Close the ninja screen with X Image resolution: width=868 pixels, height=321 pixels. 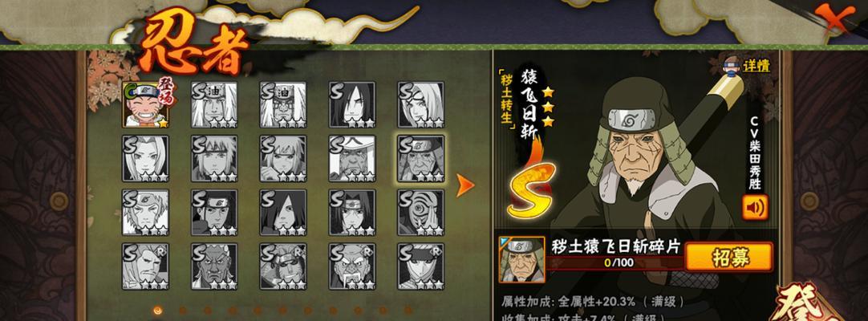click(x=834, y=19)
